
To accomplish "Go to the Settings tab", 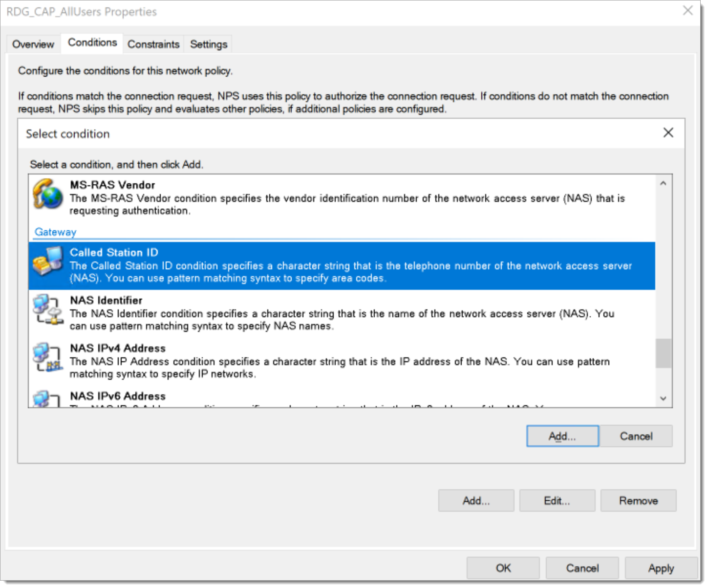I will [x=209, y=44].
